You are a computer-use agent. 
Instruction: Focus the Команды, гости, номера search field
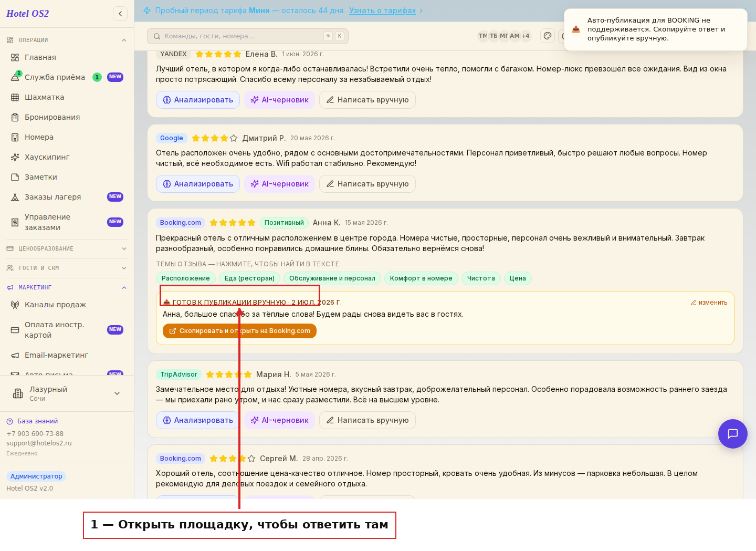pos(248,36)
